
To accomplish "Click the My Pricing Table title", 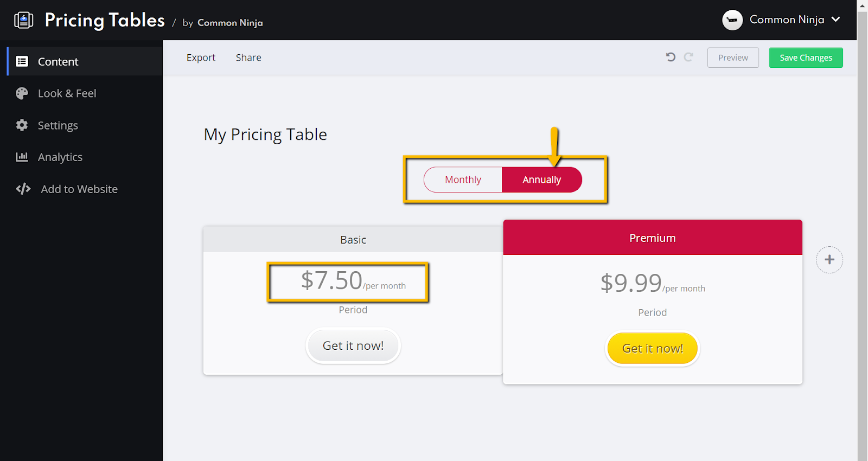I will (x=265, y=135).
